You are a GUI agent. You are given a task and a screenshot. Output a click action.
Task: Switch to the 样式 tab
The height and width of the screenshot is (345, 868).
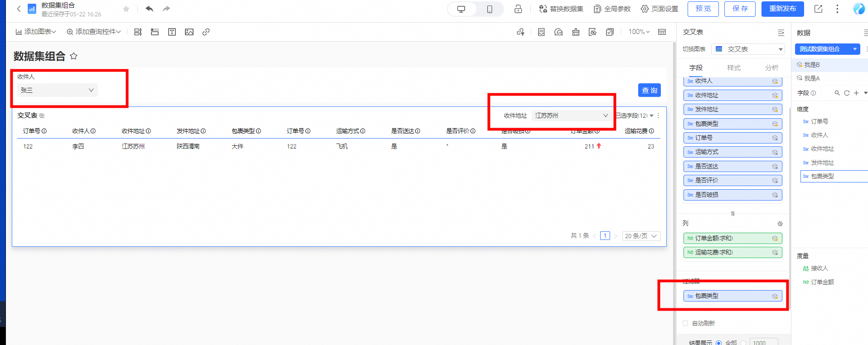[x=734, y=68]
